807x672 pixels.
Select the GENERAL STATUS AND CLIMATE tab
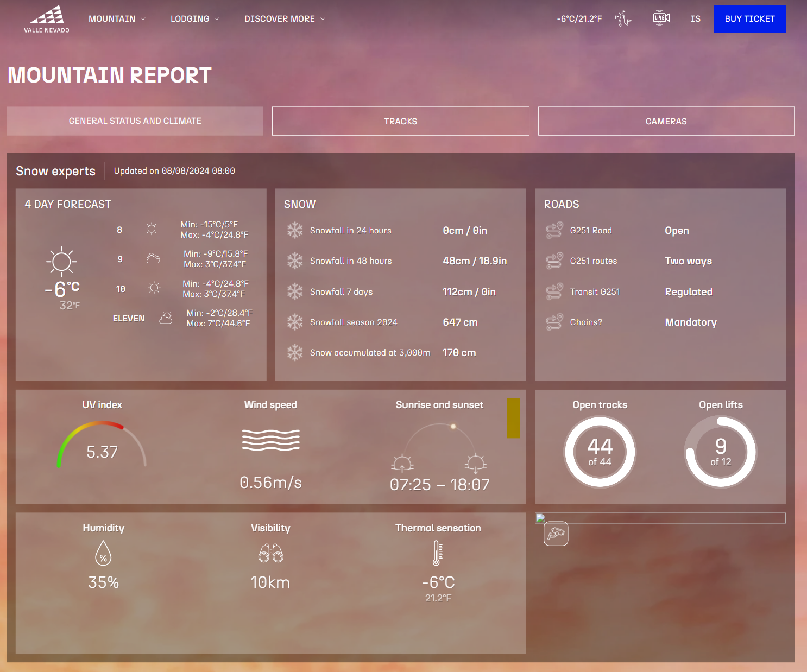coord(135,121)
